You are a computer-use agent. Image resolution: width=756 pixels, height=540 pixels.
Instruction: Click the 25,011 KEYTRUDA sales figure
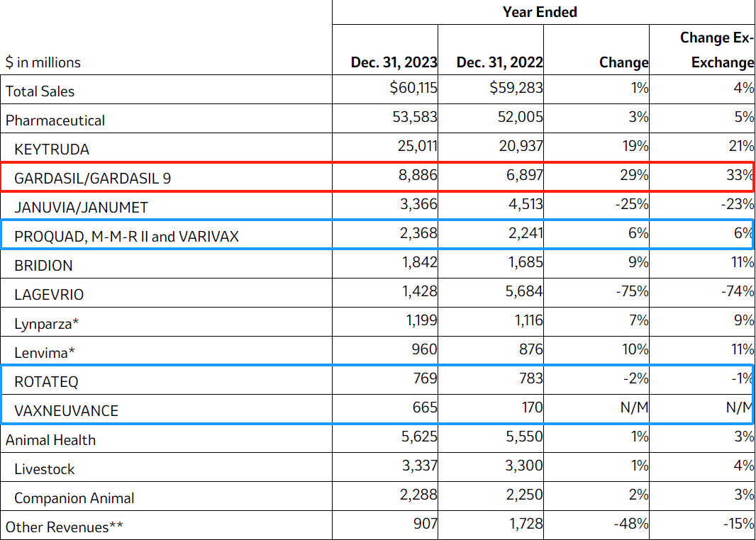pyautogui.click(x=414, y=147)
